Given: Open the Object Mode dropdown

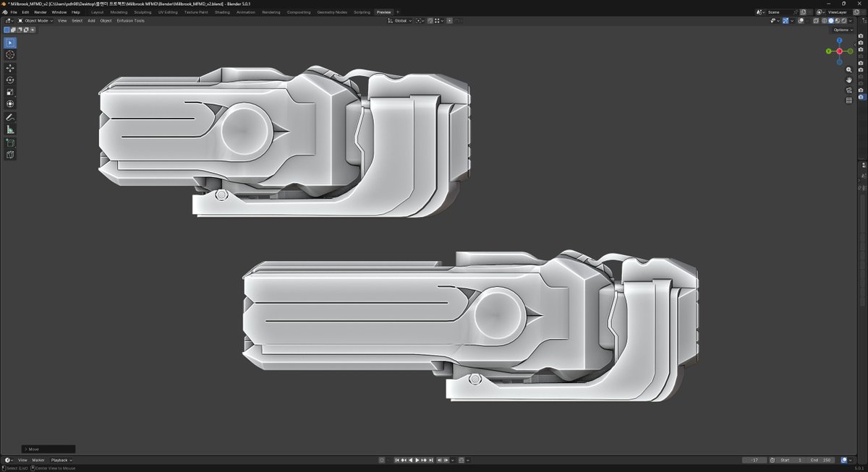Looking at the screenshot, I should pos(35,21).
